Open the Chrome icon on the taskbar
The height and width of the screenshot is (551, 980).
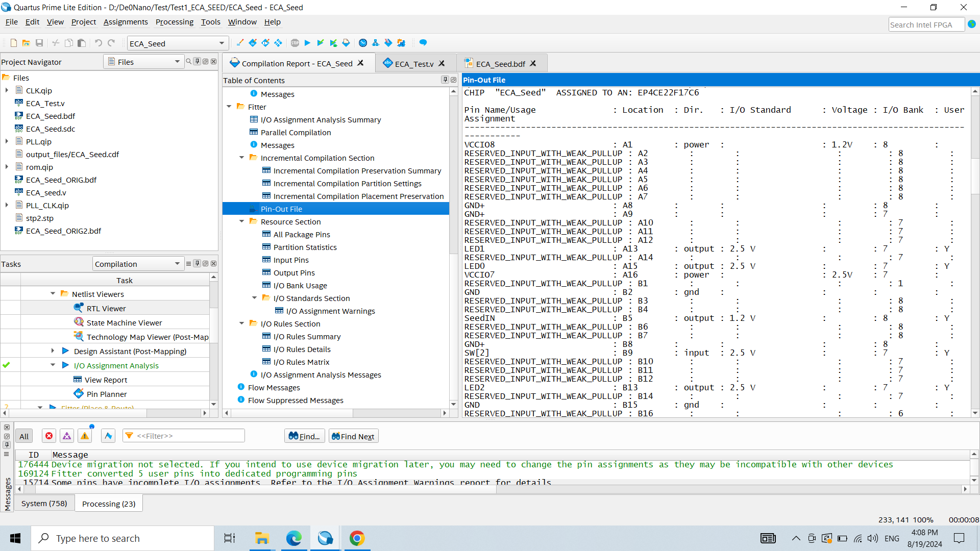point(357,538)
